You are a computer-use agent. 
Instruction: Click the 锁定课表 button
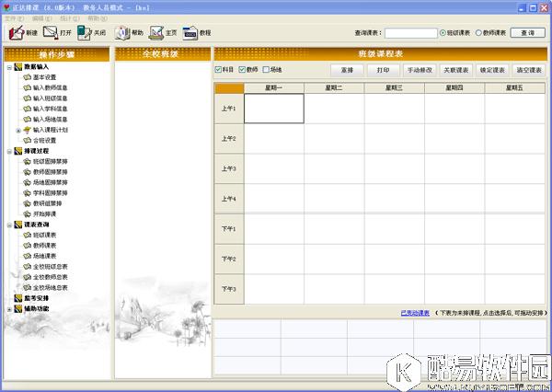(492, 70)
